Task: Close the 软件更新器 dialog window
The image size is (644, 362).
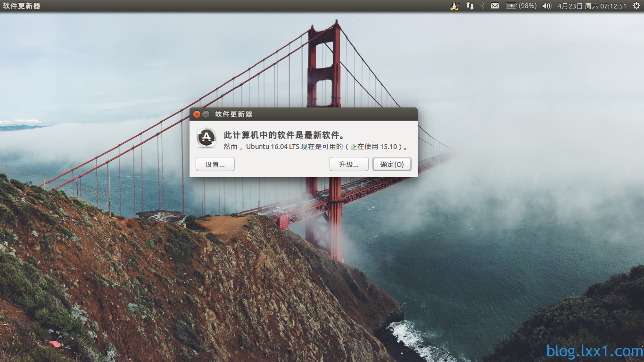Action: point(197,114)
